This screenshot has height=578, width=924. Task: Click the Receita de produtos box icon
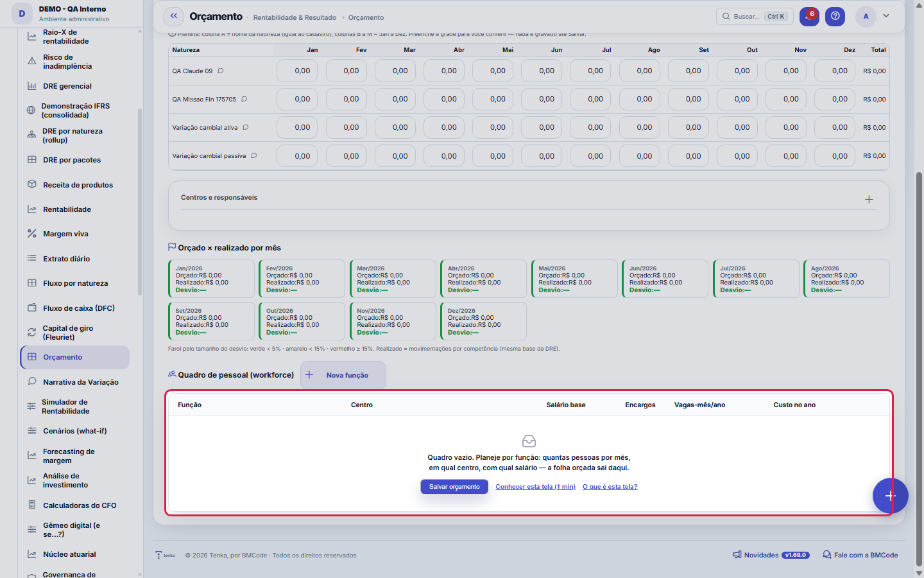(x=32, y=184)
